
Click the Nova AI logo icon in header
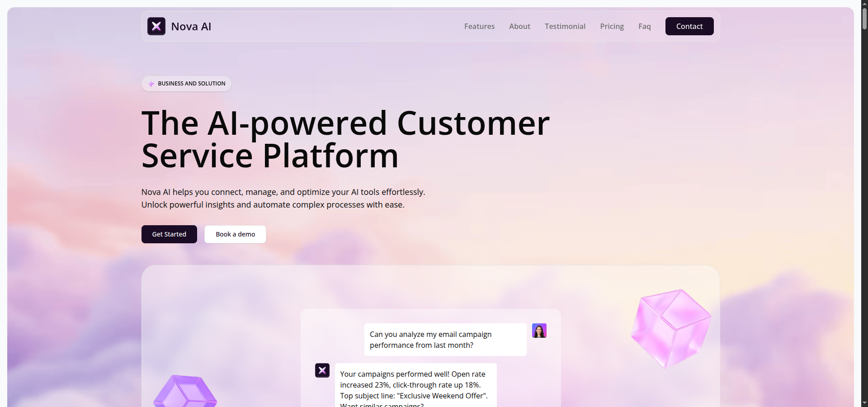click(156, 26)
